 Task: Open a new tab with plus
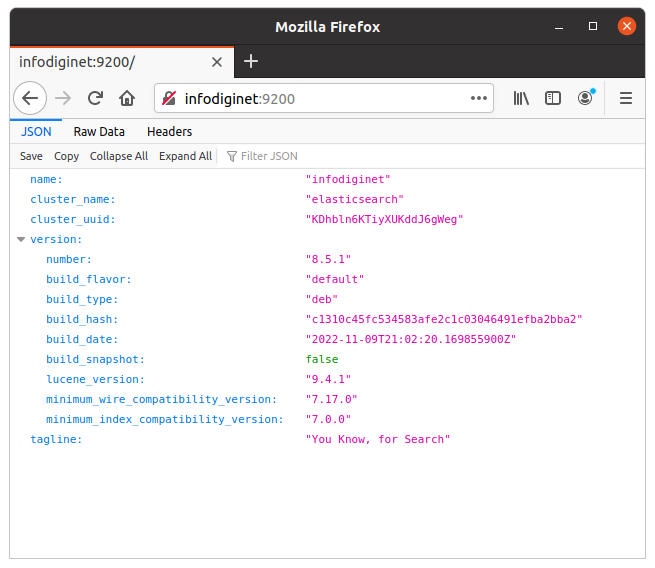(x=251, y=61)
